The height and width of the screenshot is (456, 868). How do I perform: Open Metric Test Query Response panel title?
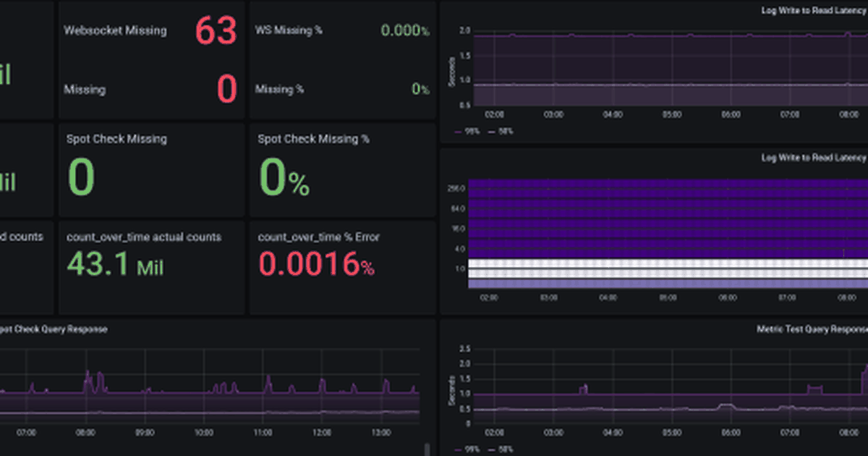coord(811,329)
